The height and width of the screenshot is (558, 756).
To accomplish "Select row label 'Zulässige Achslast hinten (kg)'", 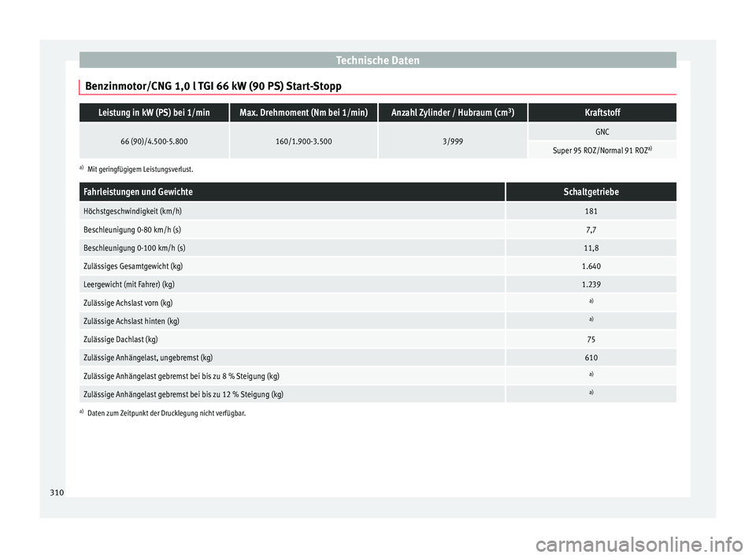I will tap(132, 321).
